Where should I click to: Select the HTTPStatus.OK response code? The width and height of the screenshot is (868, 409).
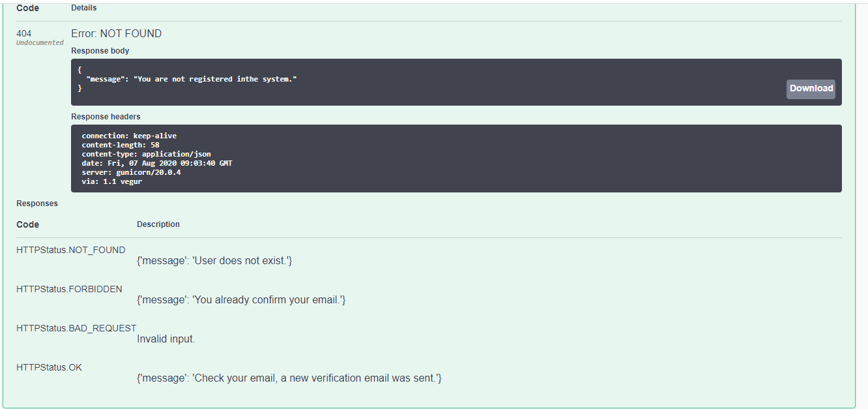(x=49, y=367)
